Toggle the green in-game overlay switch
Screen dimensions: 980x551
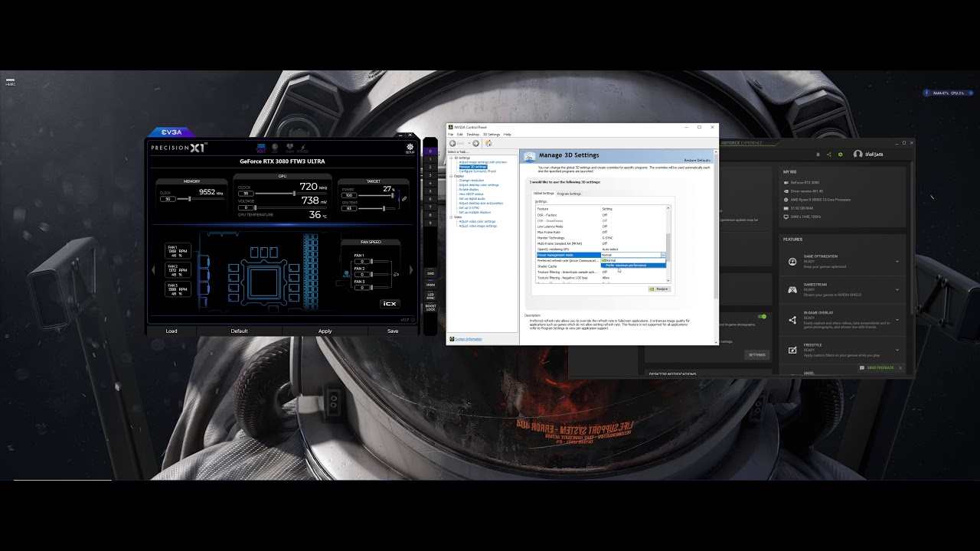coord(762,316)
